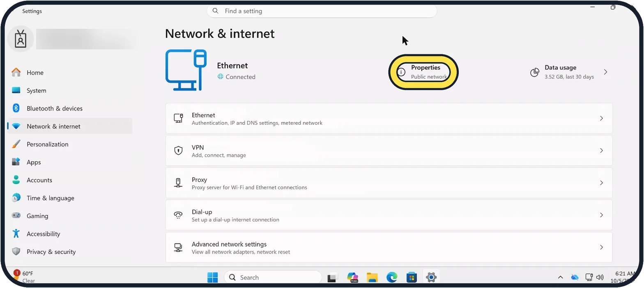Open Personalization settings
The width and height of the screenshot is (644, 288).
69,144
